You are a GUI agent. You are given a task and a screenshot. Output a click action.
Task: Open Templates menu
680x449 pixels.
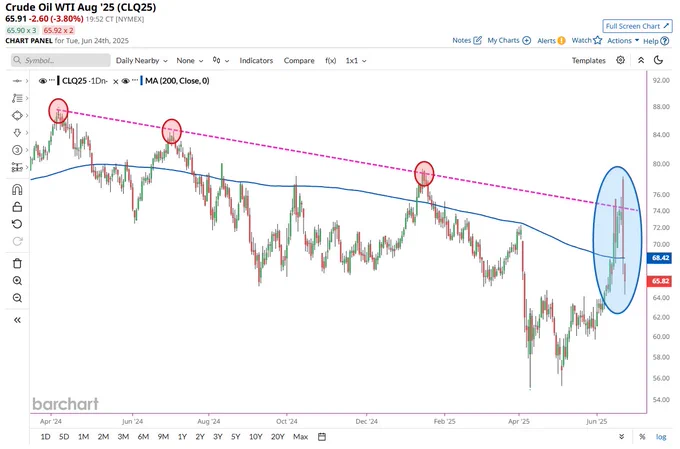pos(588,61)
